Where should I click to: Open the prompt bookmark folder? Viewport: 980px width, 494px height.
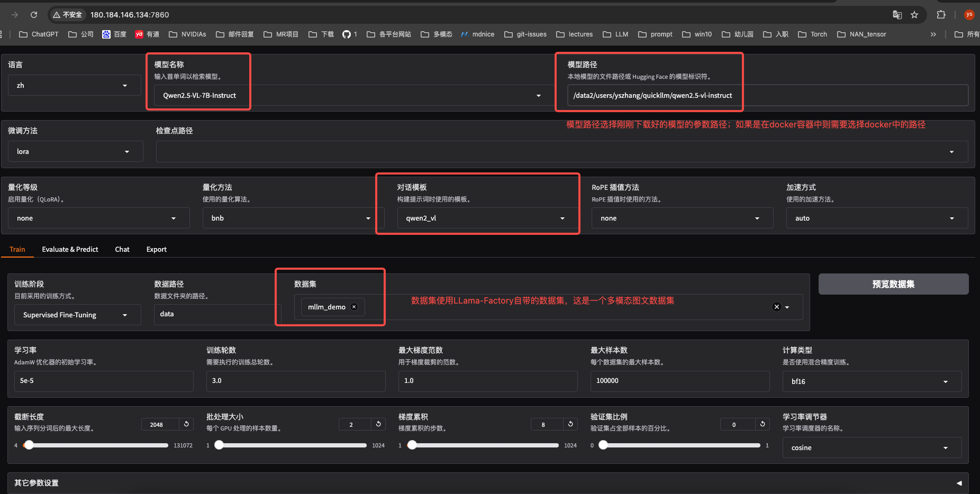click(655, 34)
